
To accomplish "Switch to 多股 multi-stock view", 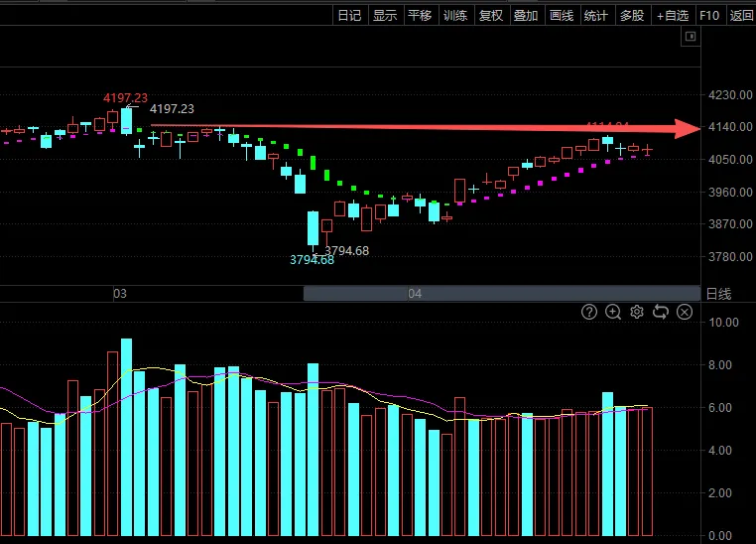I will [633, 16].
